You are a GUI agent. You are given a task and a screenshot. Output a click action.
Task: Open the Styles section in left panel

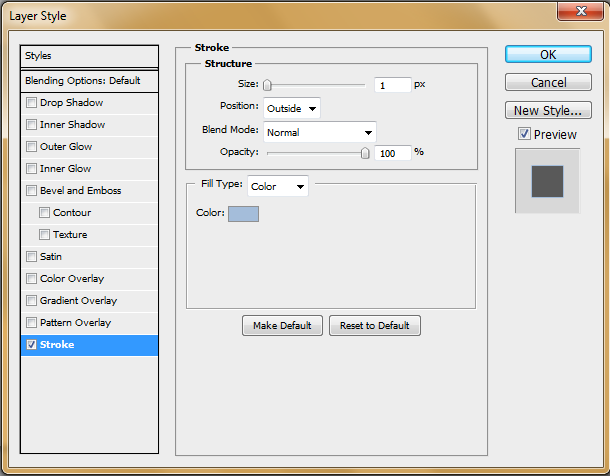[89, 56]
